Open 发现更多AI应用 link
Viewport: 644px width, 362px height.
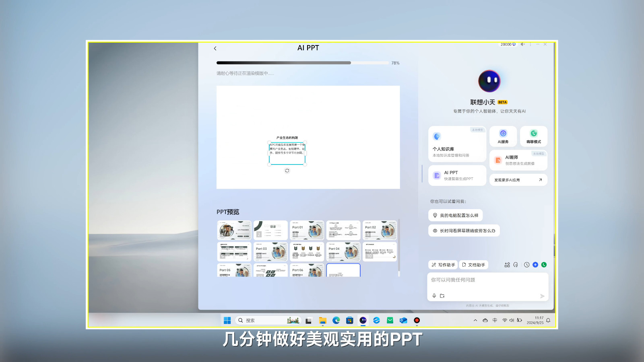click(x=518, y=180)
